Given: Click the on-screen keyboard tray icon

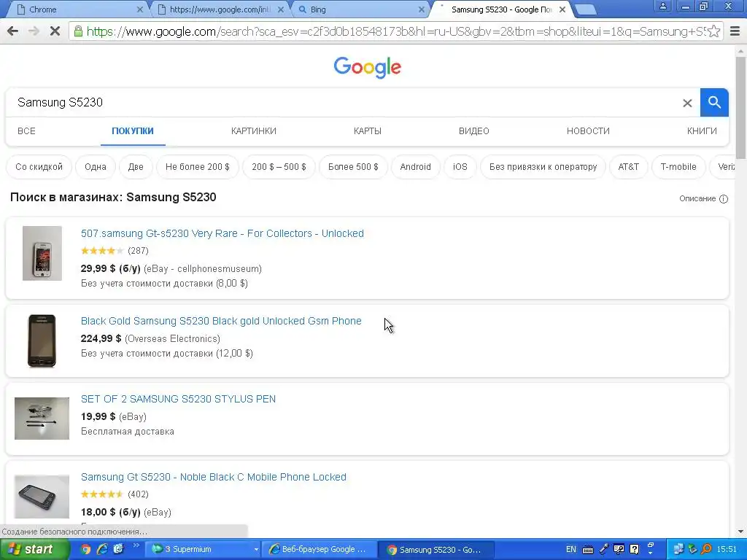Looking at the screenshot, I should click(588, 550).
